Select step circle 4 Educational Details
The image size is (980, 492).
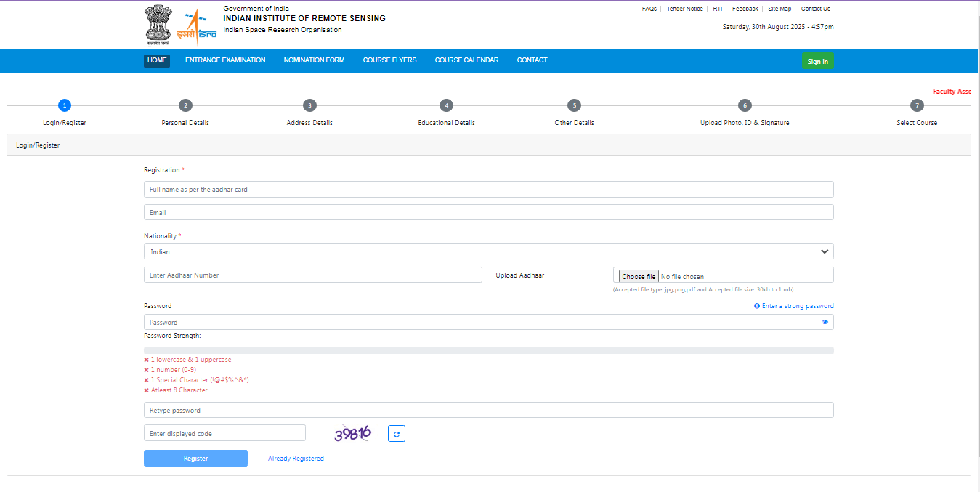pyautogui.click(x=445, y=105)
